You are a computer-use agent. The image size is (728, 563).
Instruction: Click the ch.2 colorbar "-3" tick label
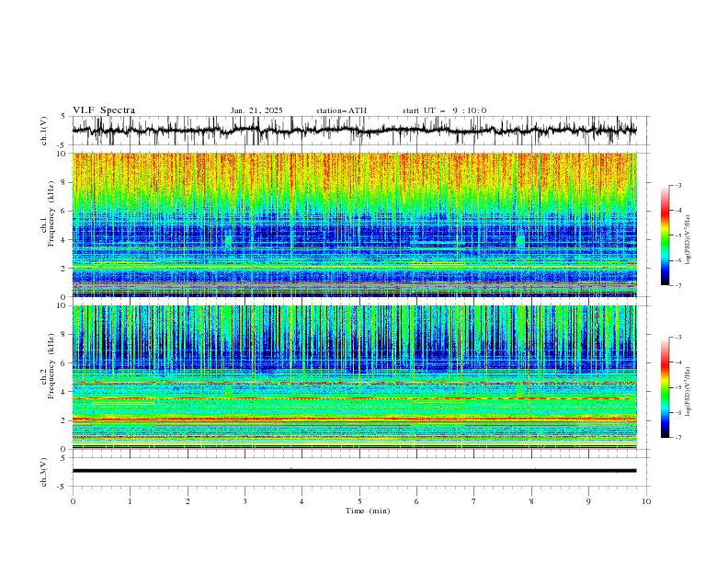(x=678, y=338)
